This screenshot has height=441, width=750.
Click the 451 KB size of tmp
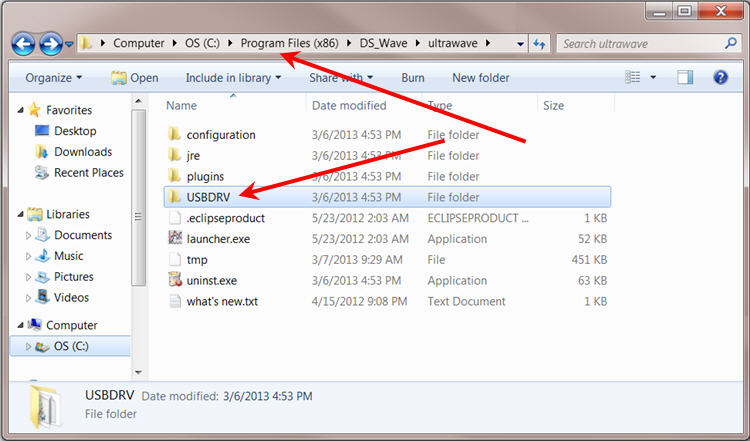[589, 260]
